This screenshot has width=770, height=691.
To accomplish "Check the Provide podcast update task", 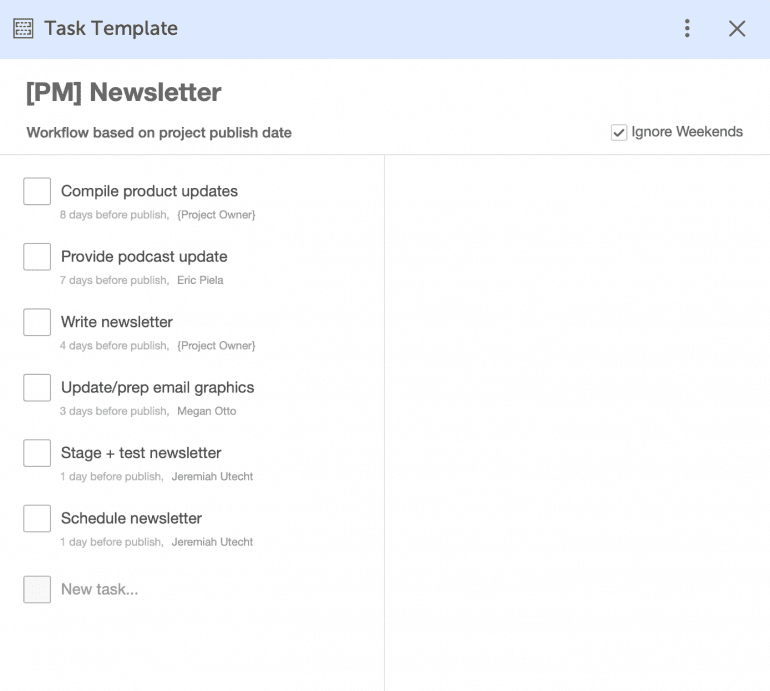I will [37, 257].
